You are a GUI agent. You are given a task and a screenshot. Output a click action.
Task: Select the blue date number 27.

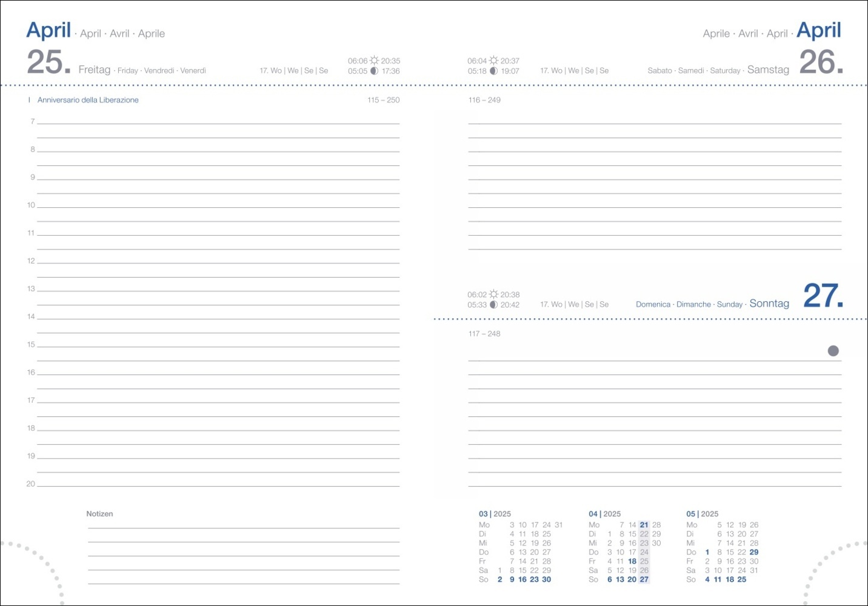click(x=823, y=296)
